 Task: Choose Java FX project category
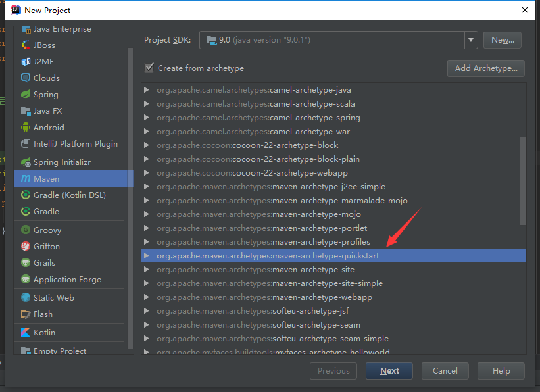(x=70, y=111)
